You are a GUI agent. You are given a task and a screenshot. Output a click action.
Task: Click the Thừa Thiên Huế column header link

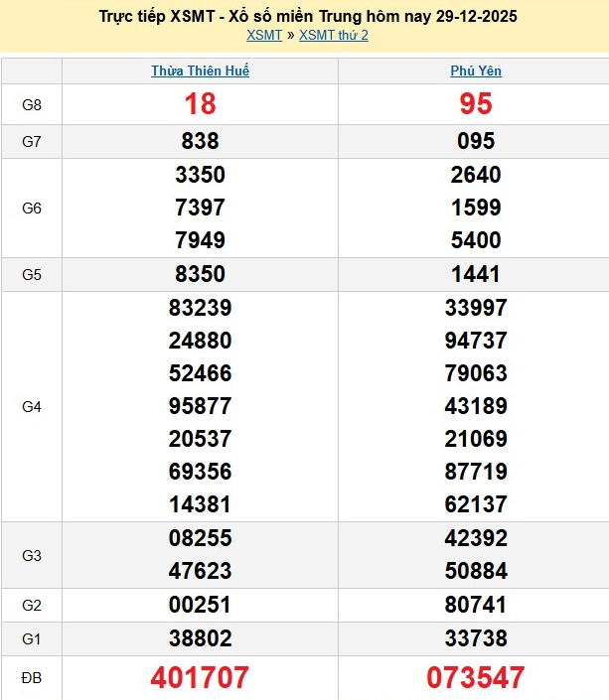pyautogui.click(x=200, y=71)
